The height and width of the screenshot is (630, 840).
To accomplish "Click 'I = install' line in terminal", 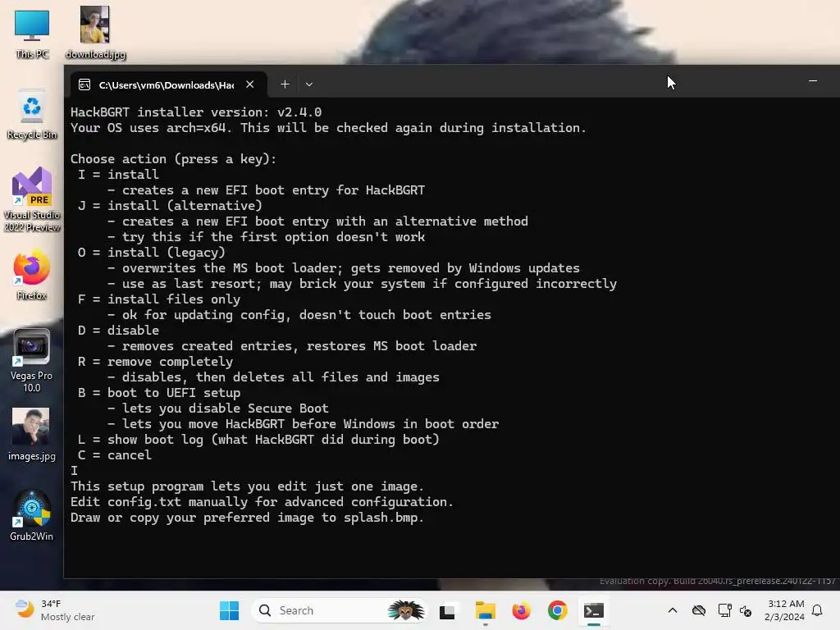I will coord(118,175).
